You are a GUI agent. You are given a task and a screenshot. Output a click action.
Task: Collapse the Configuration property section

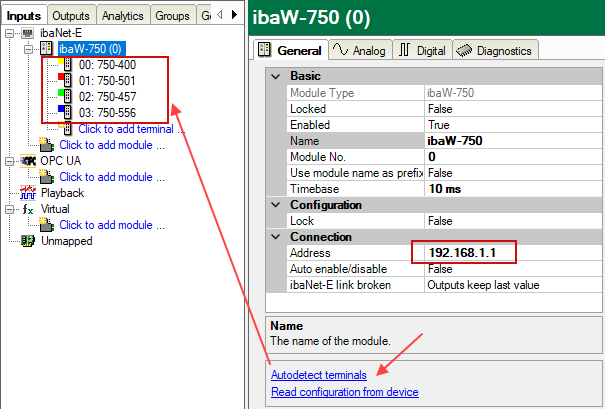276,204
